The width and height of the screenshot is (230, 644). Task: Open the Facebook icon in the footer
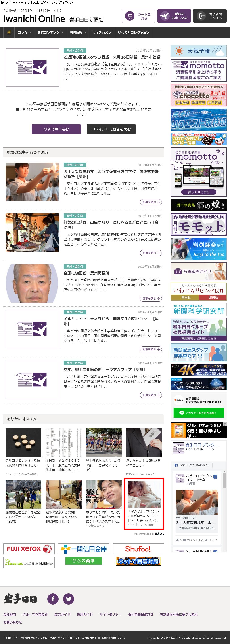click(x=53, y=599)
